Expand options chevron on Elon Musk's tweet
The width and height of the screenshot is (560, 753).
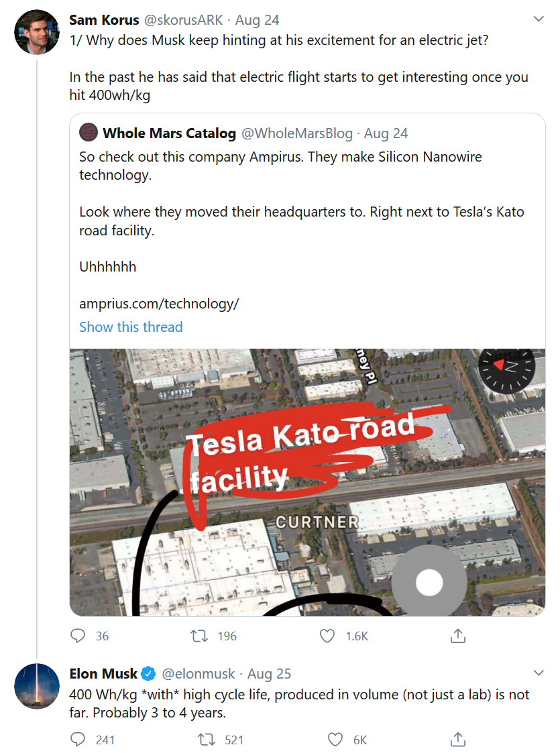(x=538, y=673)
